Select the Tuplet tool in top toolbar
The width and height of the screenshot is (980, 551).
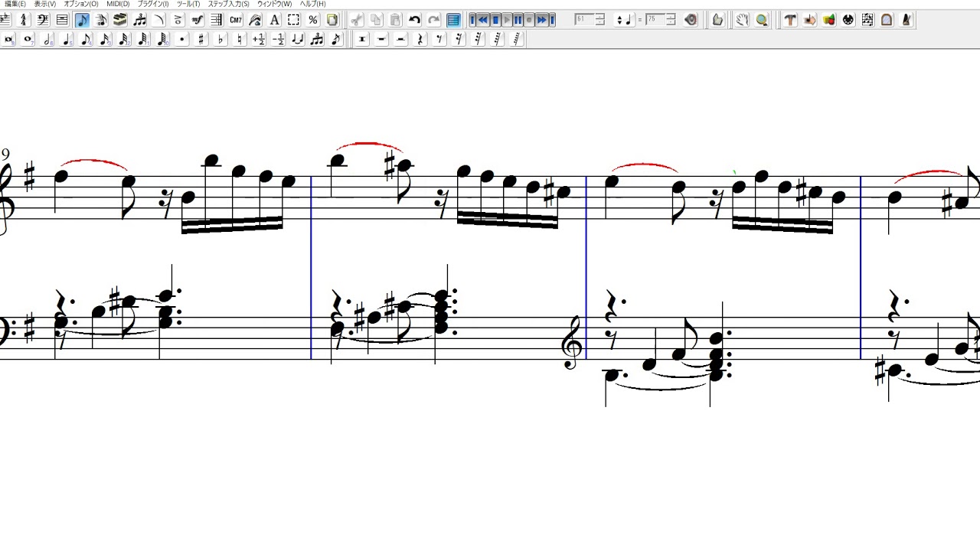tap(139, 20)
